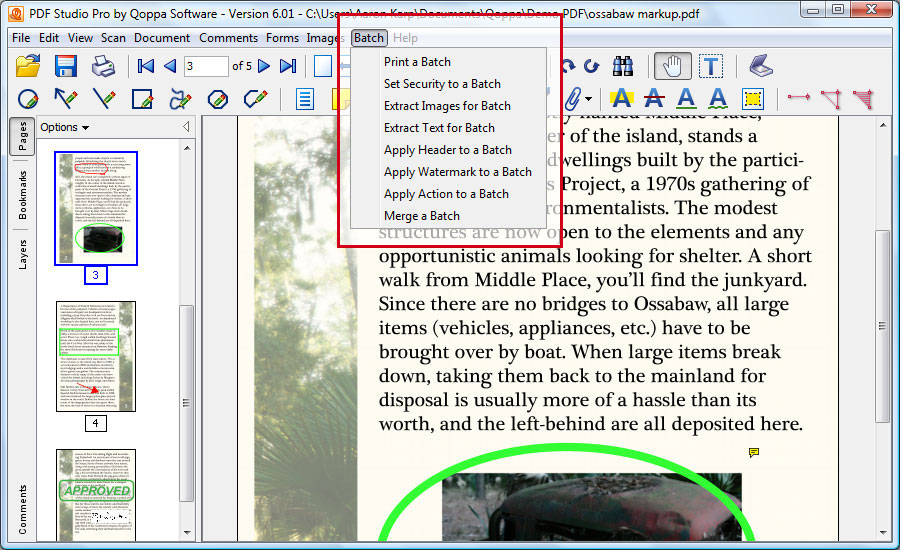
Task: Select the page 3 thumbnail
Action: pos(96,208)
